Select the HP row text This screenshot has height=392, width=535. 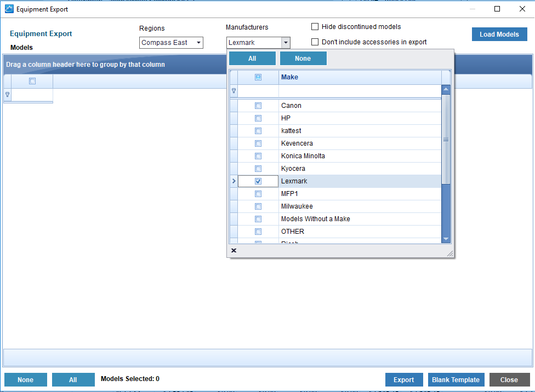(x=286, y=118)
